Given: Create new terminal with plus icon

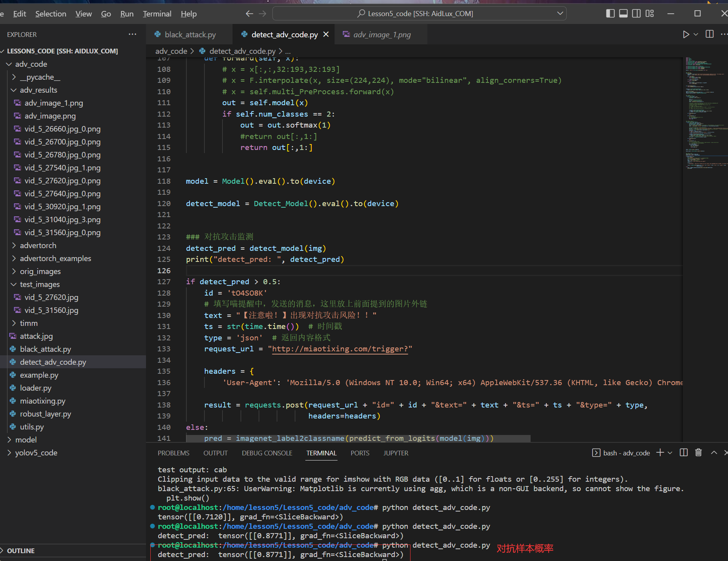Looking at the screenshot, I should 660,453.
